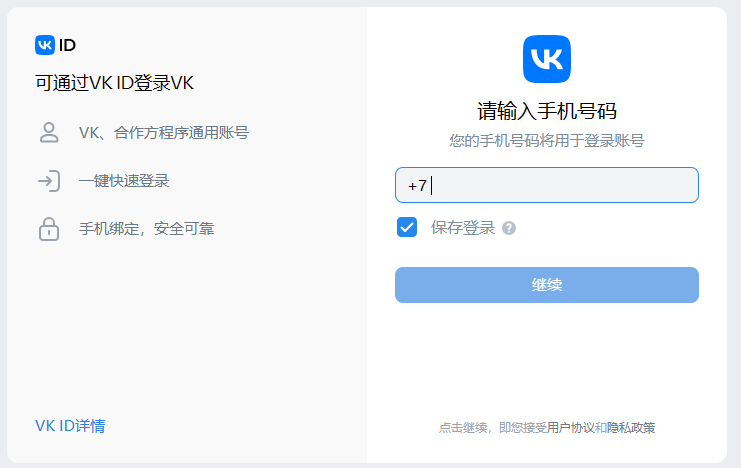Click the 手机绑定，安全可靠 text
Screen dimensions: 741x468
point(146,229)
